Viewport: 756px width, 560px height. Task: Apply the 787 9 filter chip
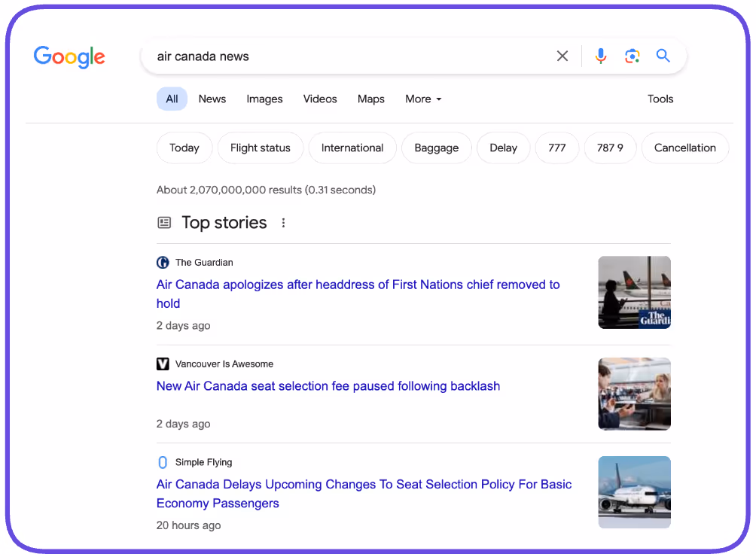(610, 148)
